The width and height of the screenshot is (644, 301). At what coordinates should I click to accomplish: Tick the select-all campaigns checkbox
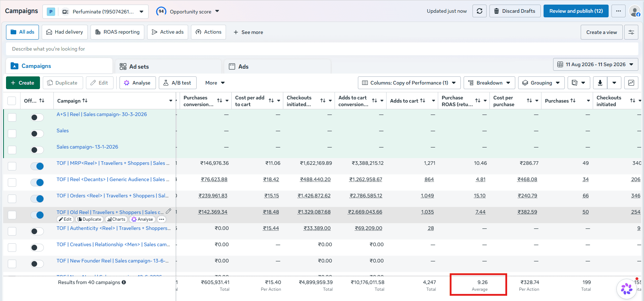(x=12, y=101)
